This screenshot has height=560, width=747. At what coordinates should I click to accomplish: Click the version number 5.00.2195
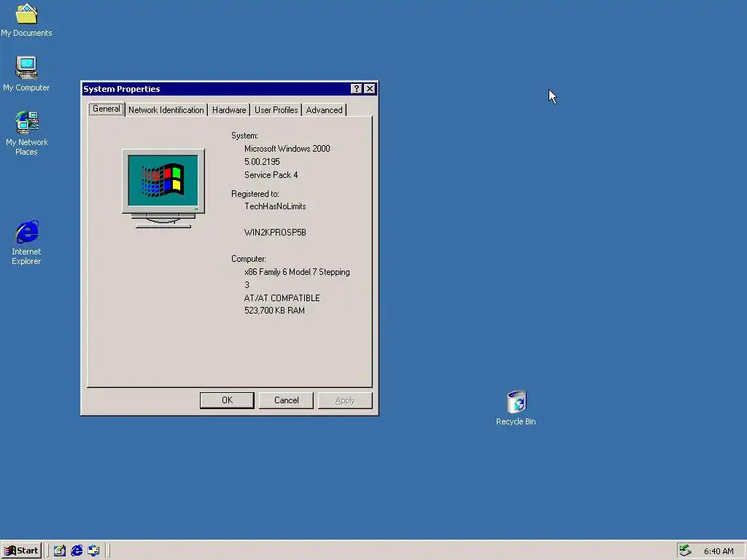pyautogui.click(x=262, y=162)
